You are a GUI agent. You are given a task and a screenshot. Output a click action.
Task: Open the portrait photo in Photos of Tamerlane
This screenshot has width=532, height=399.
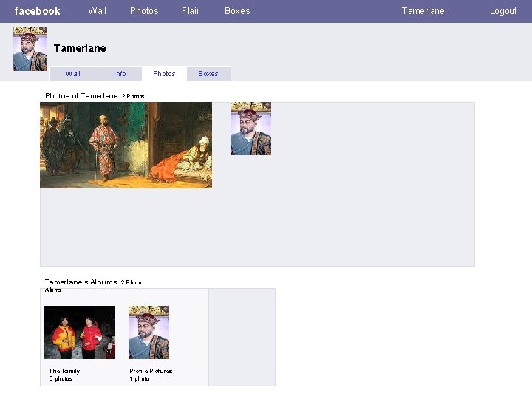point(250,129)
